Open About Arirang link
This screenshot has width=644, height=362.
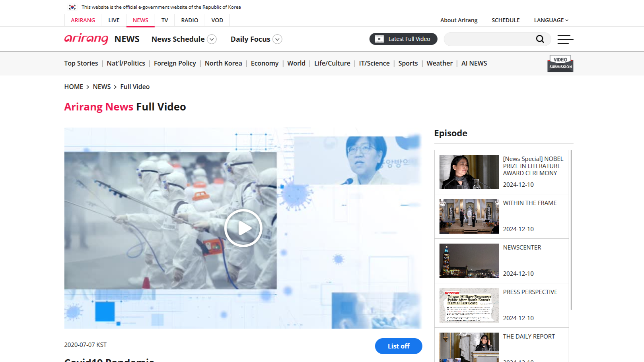(x=459, y=20)
